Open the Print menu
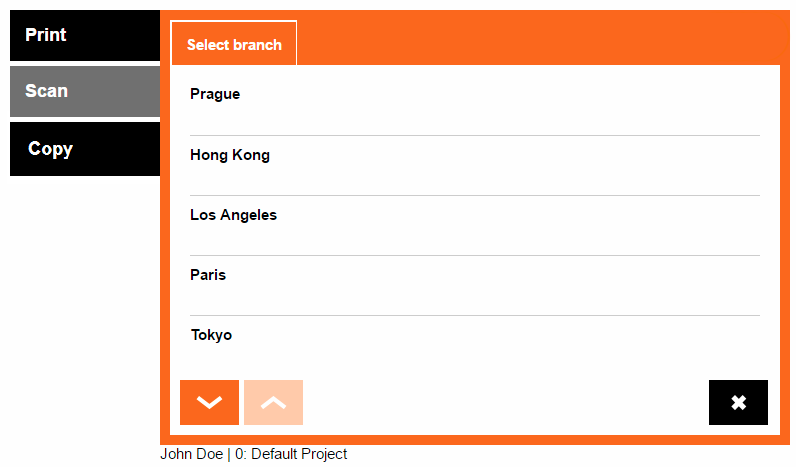Image resolution: width=796 pixels, height=467 pixels. tap(85, 35)
